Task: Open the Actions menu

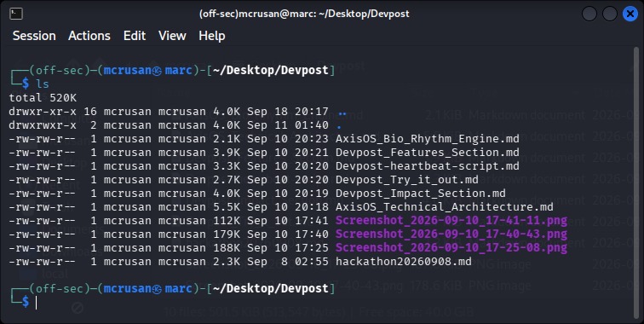Action: click(89, 36)
